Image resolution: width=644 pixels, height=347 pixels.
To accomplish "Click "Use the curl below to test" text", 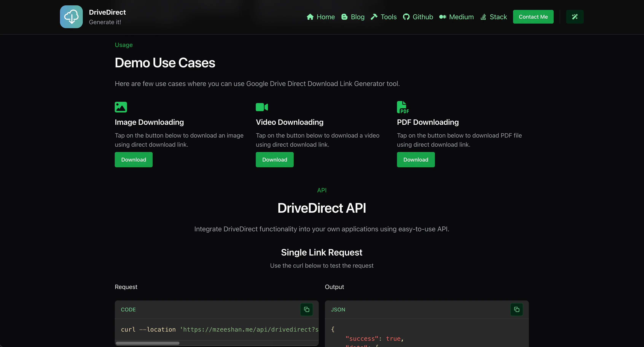I will pos(322,266).
